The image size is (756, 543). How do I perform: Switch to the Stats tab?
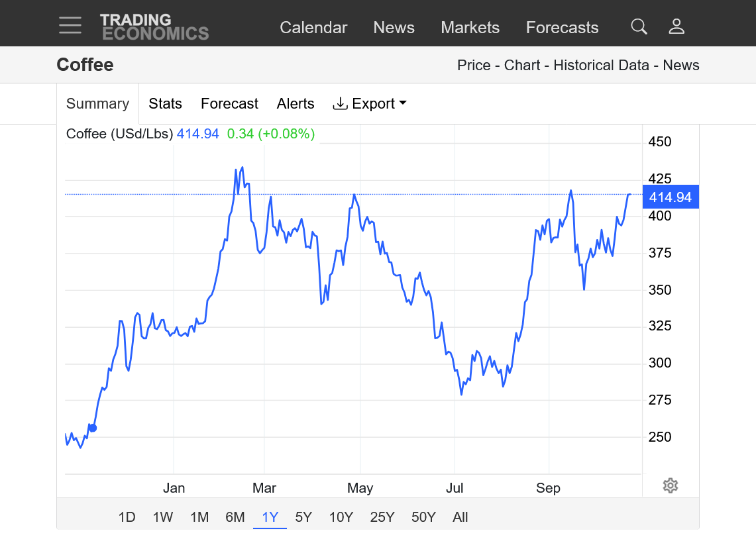point(165,104)
